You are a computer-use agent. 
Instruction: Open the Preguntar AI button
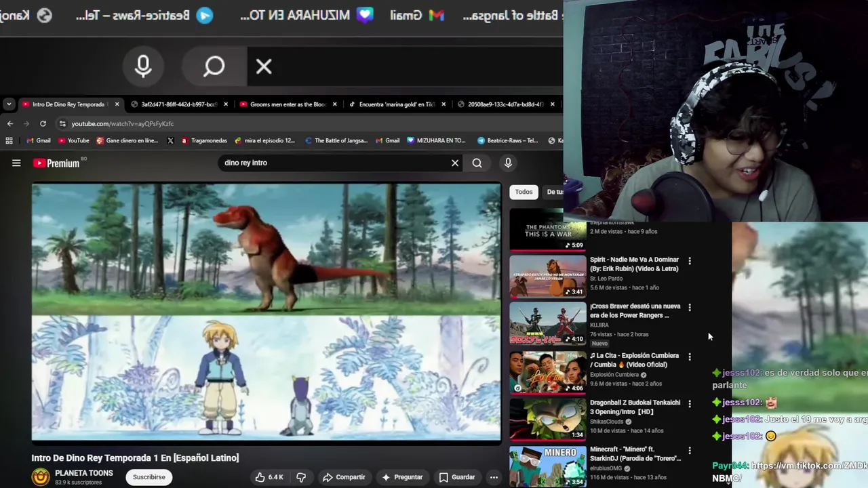[x=402, y=477]
